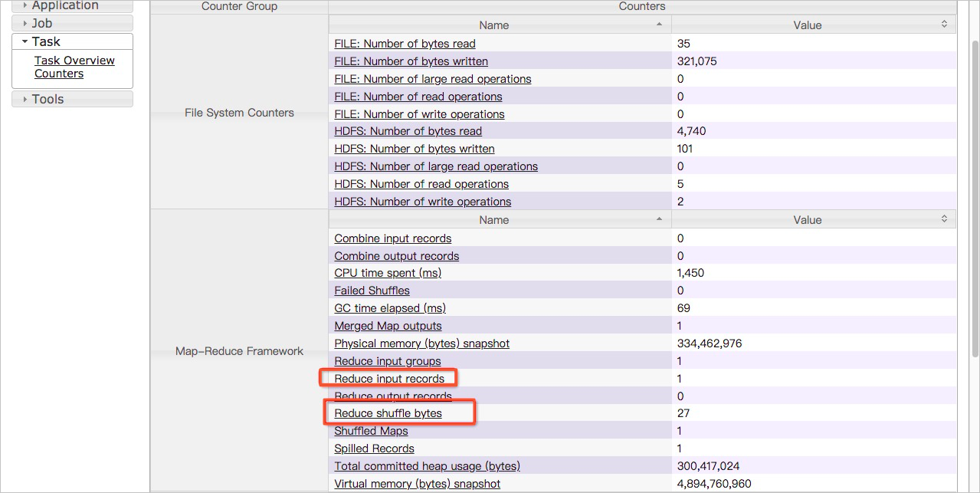This screenshot has width=980, height=493.
Task: Expand the Application sidebar section
Action: [72, 6]
